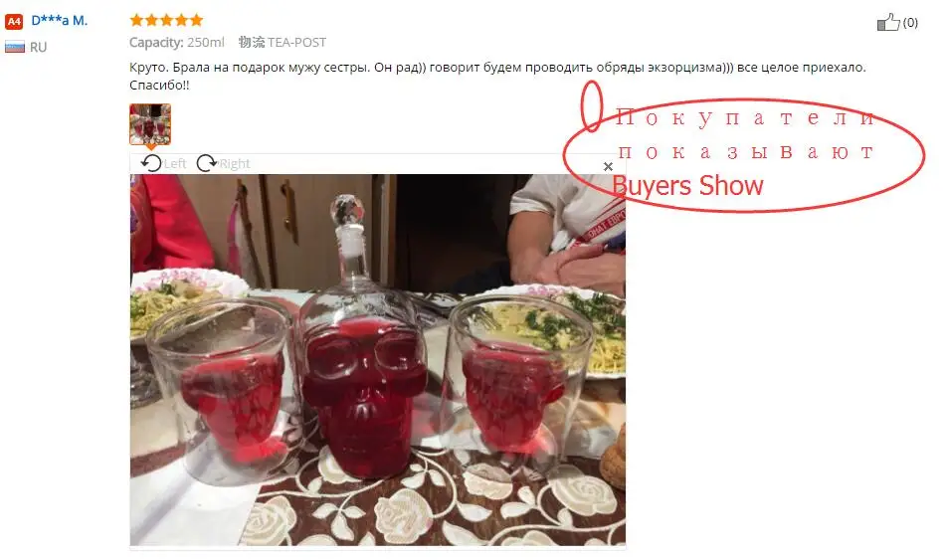
Task: Click the Capacity: 250ml specification
Action: coord(177,42)
